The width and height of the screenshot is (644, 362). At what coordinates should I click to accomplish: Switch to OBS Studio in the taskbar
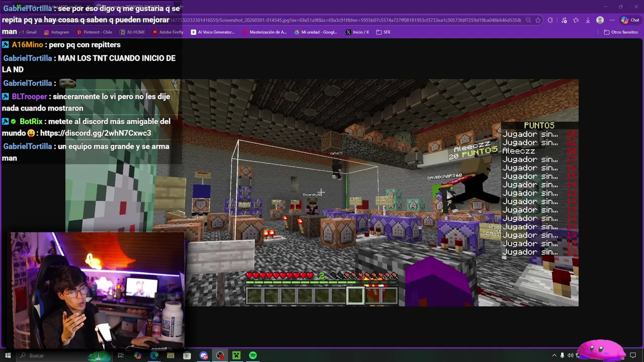click(220, 355)
